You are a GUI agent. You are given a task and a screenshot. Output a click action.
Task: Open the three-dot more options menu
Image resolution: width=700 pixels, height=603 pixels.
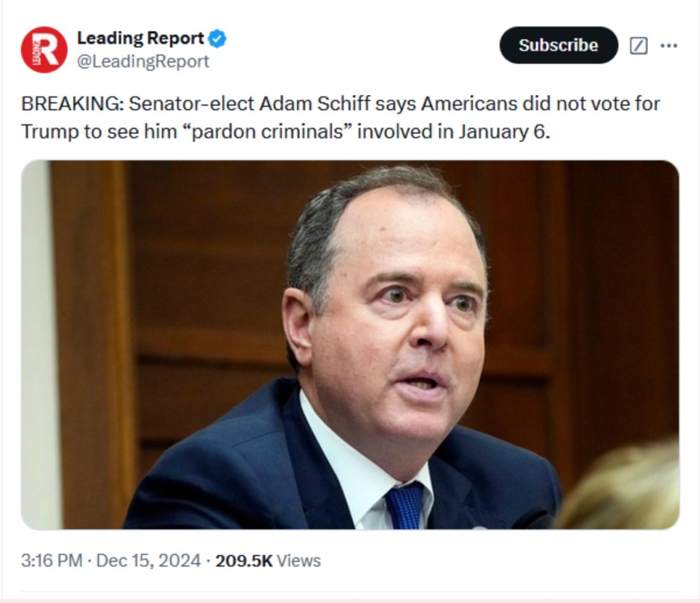pyautogui.click(x=669, y=46)
